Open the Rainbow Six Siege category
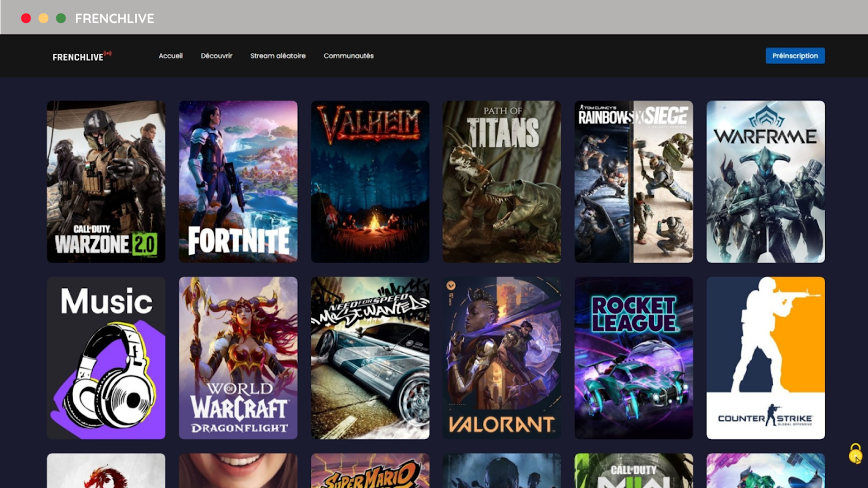868x488 pixels. click(x=634, y=182)
